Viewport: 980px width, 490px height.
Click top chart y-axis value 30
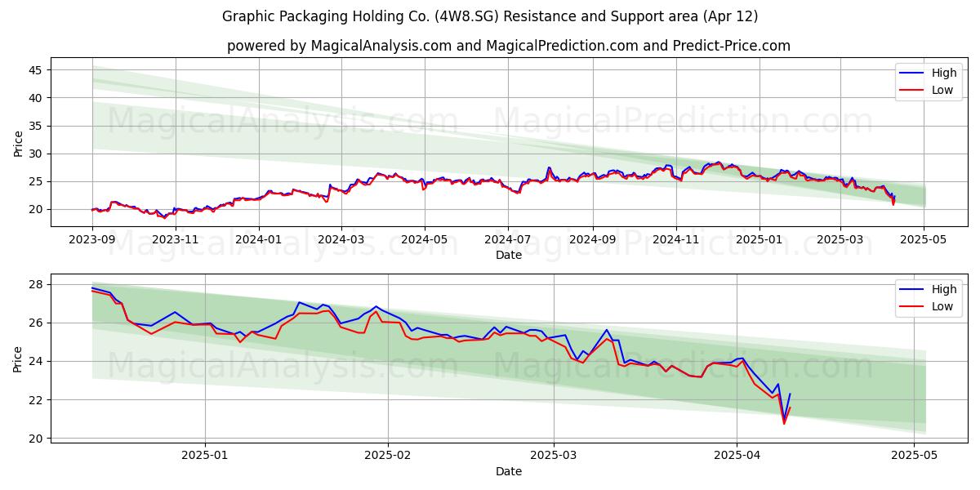36,154
